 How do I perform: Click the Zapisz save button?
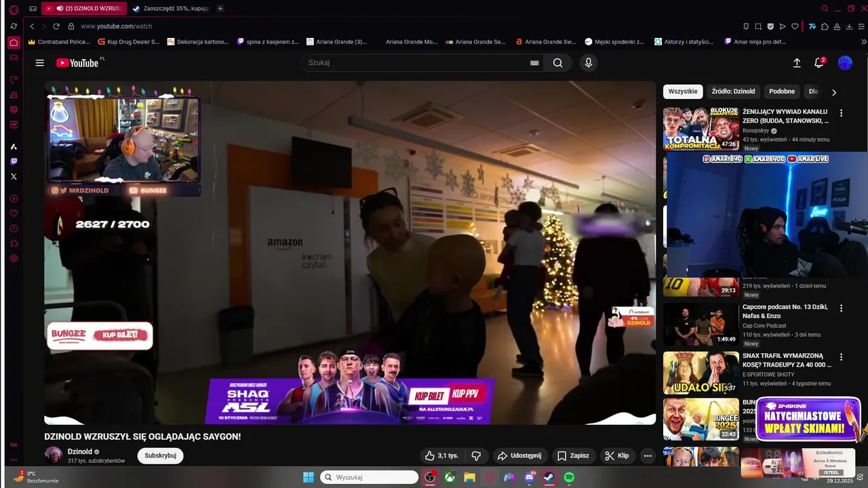pyautogui.click(x=573, y=455)
